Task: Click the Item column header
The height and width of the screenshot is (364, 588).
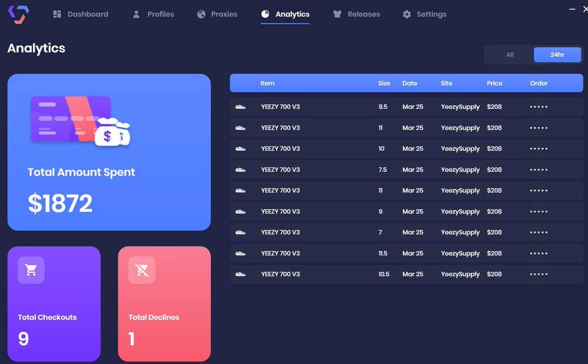Action: (268, 83)
